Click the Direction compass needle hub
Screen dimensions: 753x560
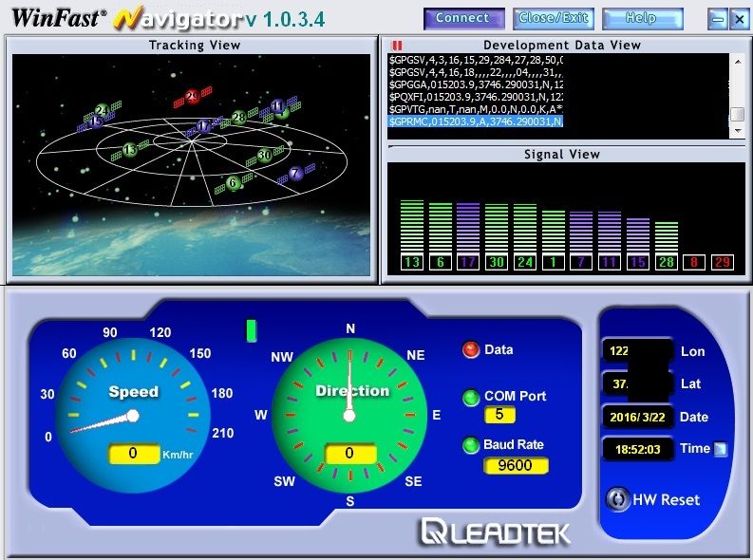point(349,416)
